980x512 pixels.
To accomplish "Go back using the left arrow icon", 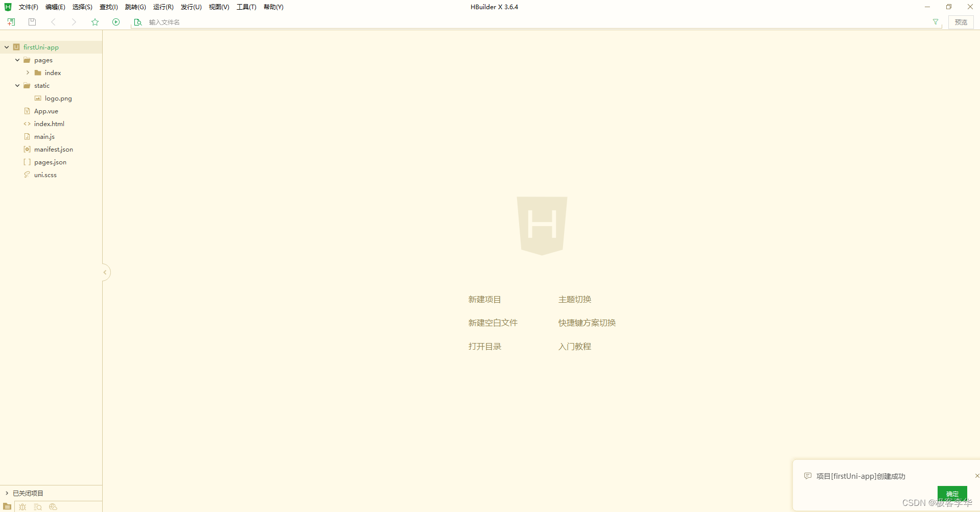I will [x=53, y=22].
